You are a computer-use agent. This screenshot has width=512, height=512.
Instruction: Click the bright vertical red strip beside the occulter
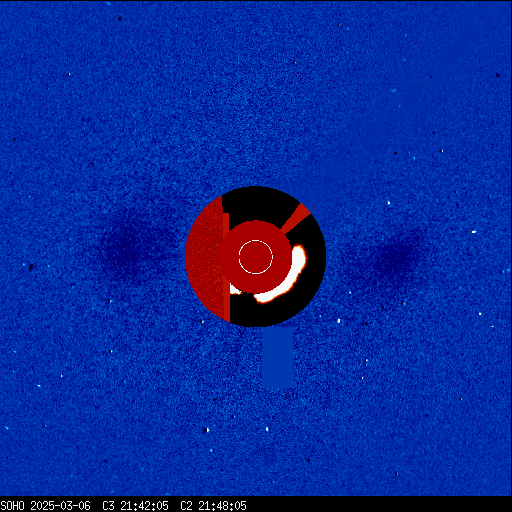coord(226,267)
